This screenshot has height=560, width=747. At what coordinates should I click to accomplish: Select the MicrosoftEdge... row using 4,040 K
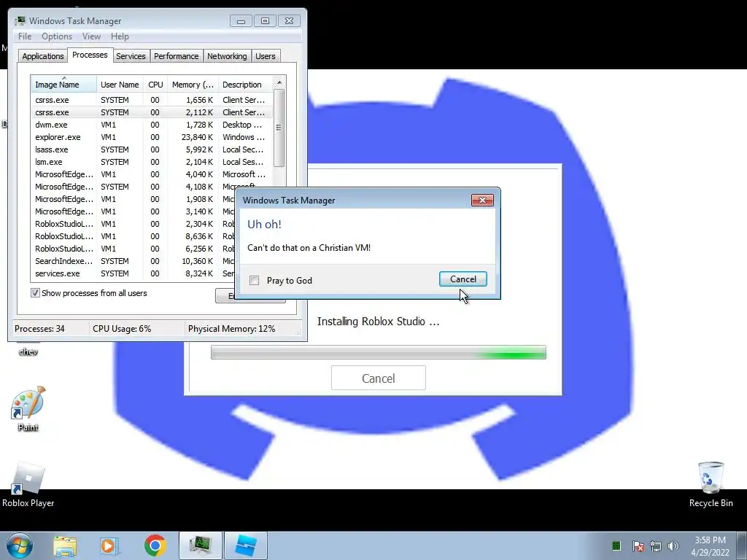(152, 174)
